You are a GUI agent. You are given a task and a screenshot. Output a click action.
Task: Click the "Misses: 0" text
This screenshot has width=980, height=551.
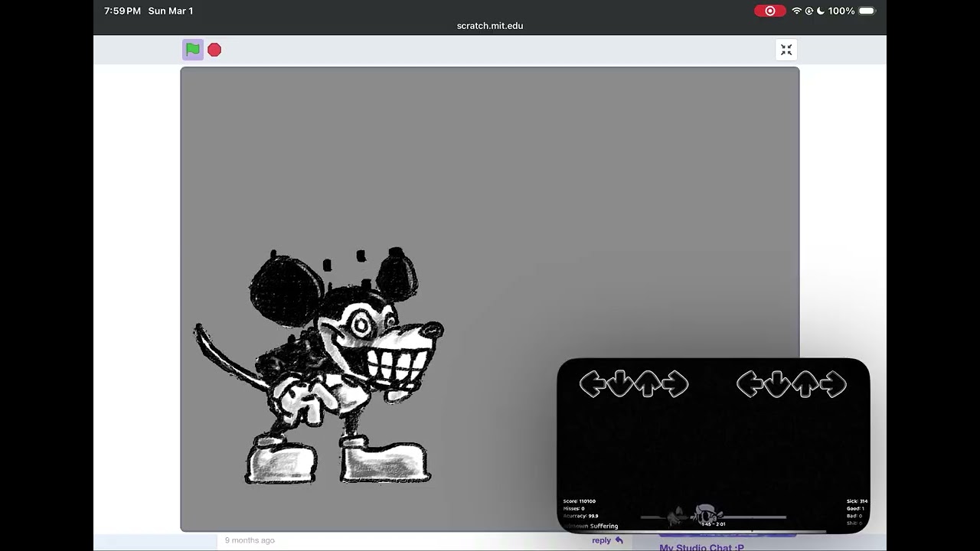click(x=573, y=508)
